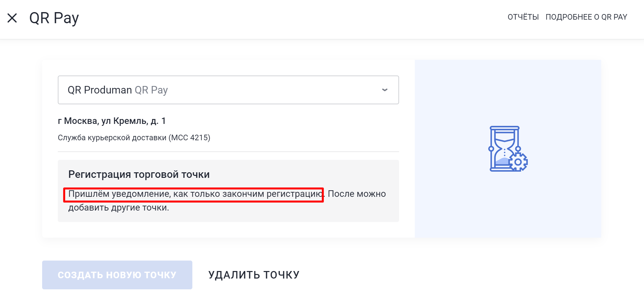Open the QR Produman point selector
This screenshot has width=644, height=306.
[x=228, y=90]
